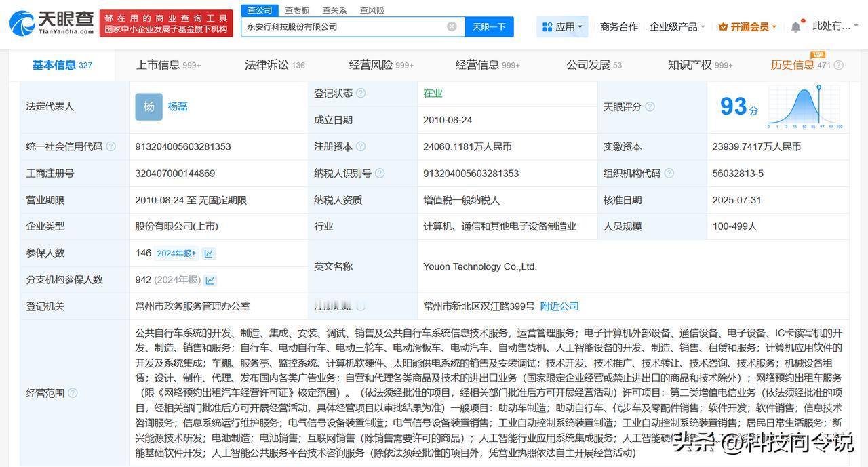868x467 pixels.
Task: Go to the 经营风险 tab
Action: [x=381, y=65]
